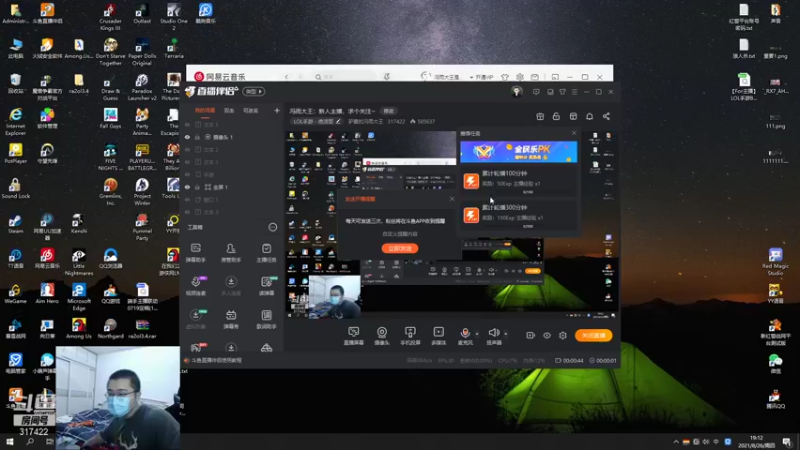Click the search box in 网易云音乐
Viewport: 800px width, 450px height.
coord(344,77)
